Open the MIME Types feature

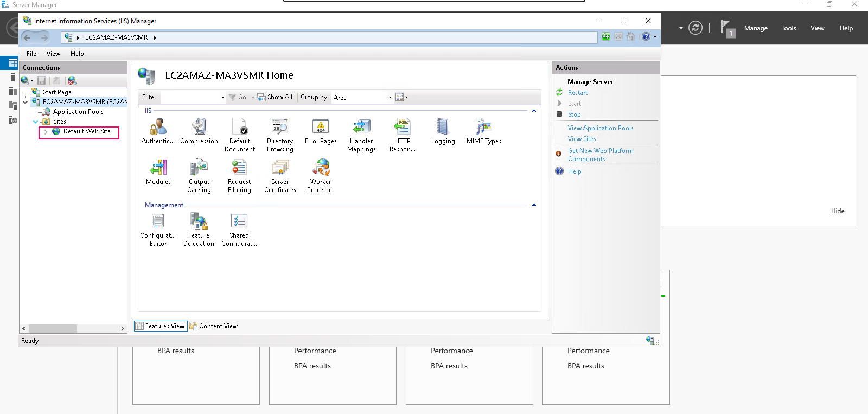click(x=483, y=131)
